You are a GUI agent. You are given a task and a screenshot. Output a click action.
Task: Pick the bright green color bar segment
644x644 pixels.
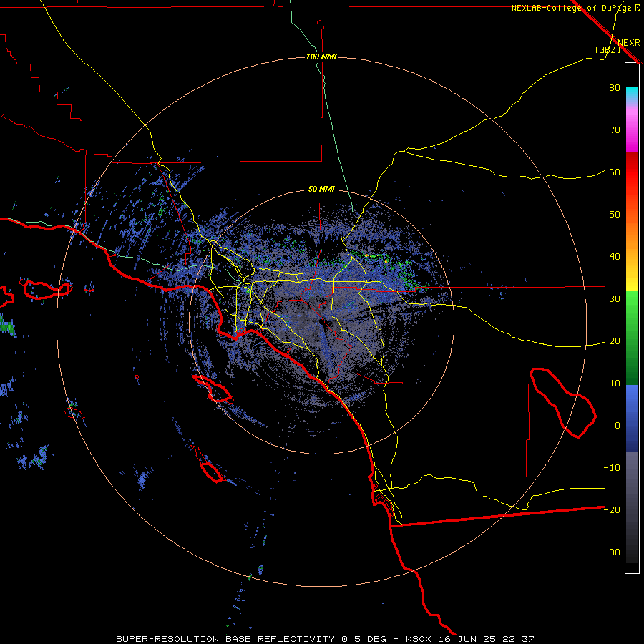(632, 302)
